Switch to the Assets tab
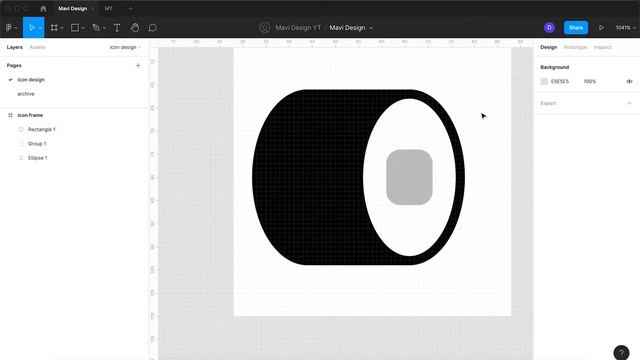The image size is (640, 360). pyautogui.click(x=38, y=47)
